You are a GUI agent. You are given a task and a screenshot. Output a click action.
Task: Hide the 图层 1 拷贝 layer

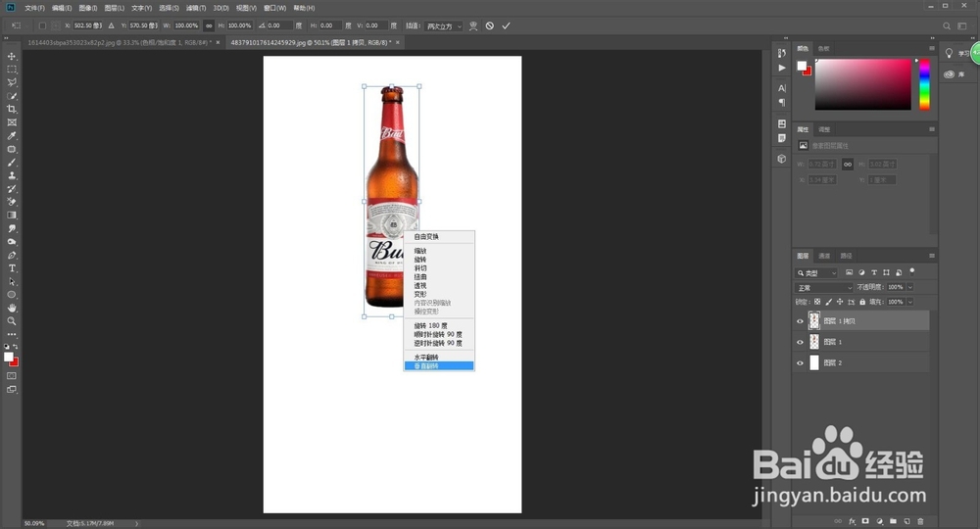(800, 321)
